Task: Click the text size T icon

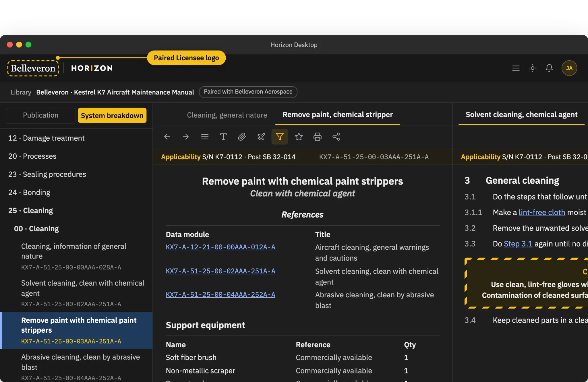Action: 223,137
